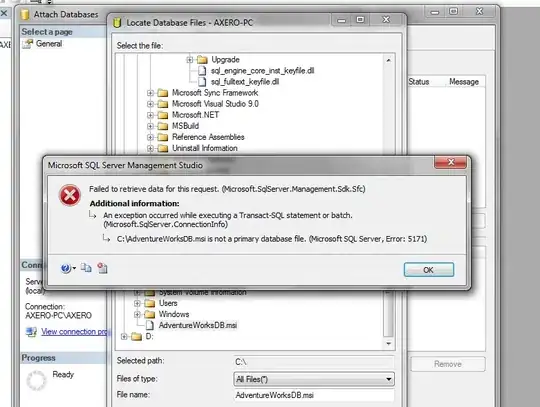Select the D: drive folder icon
This screenshot has width=540, height=407.
point(136,336)
